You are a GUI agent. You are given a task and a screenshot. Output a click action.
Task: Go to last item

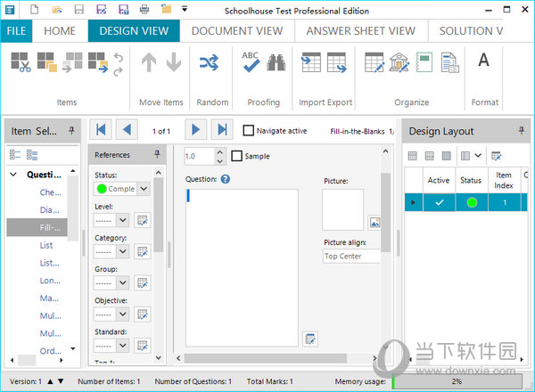[222, 129]
